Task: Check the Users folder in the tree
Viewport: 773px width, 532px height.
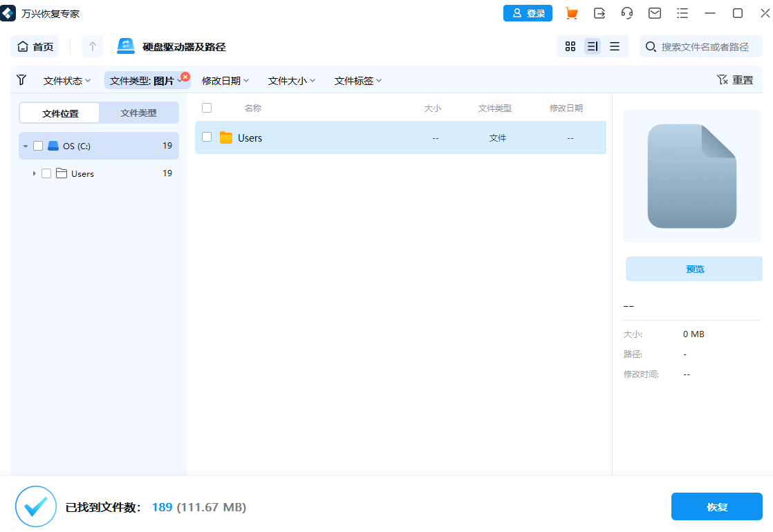Action: (46, 173)
